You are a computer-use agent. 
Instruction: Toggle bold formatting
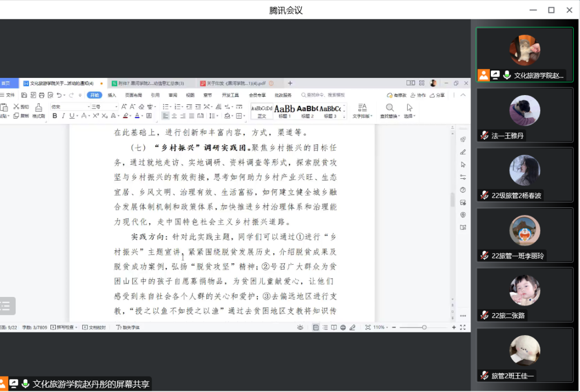(55, 116)
